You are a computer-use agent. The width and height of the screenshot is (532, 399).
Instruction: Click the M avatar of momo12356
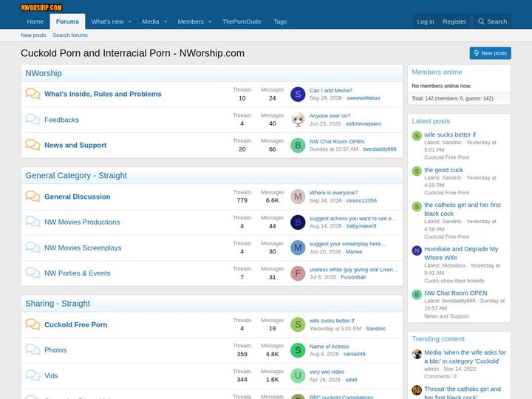click(x=298, y=197)
